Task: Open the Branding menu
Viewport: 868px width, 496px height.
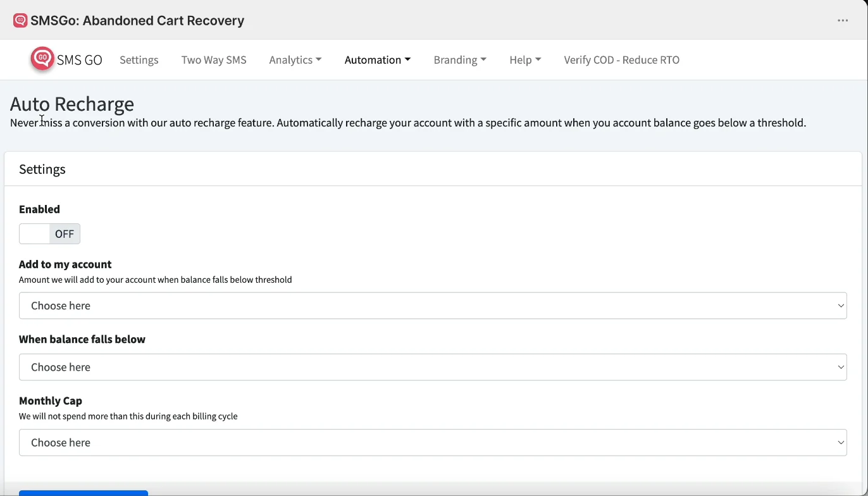Action: pos(460,59)
